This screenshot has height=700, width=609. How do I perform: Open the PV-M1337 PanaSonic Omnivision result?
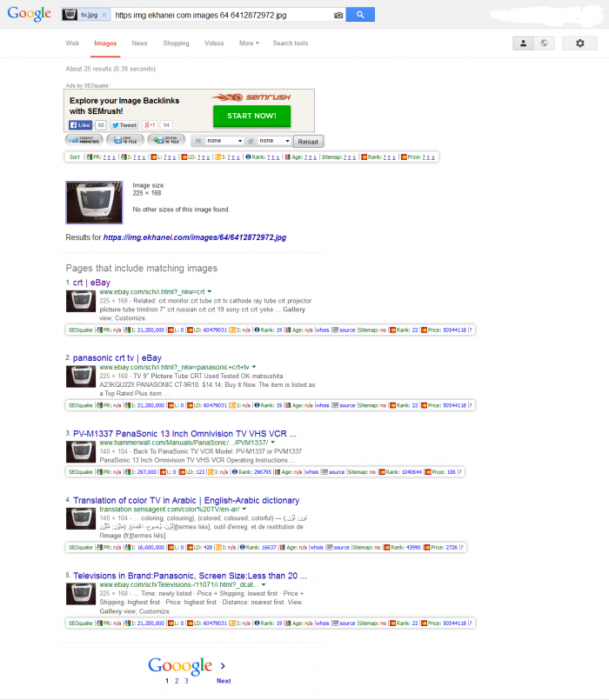[184, 434]
